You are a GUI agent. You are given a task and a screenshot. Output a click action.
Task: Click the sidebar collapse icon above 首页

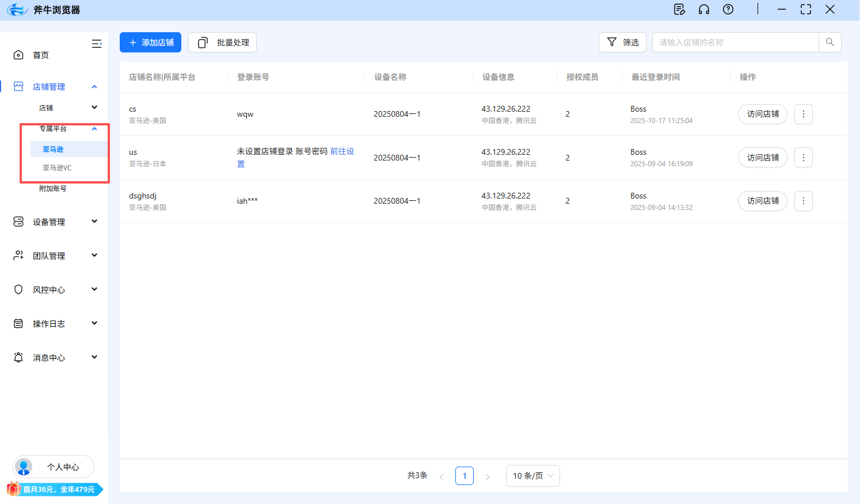click(x=96, y=43)
